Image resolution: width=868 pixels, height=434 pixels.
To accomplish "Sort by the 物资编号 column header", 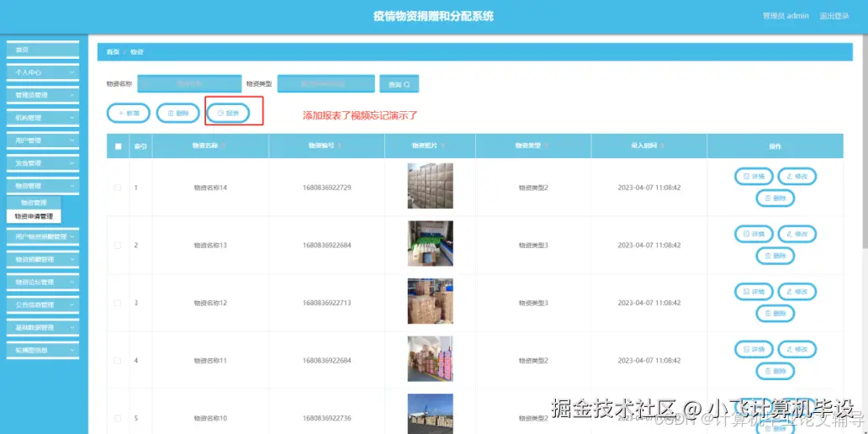I will 325,146.
